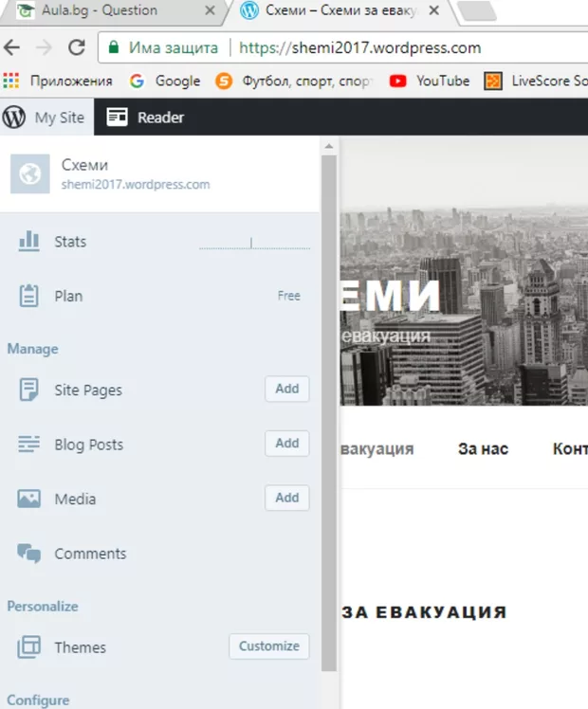
Task: Click the Personalize section heading
Action: click(43, 607)
